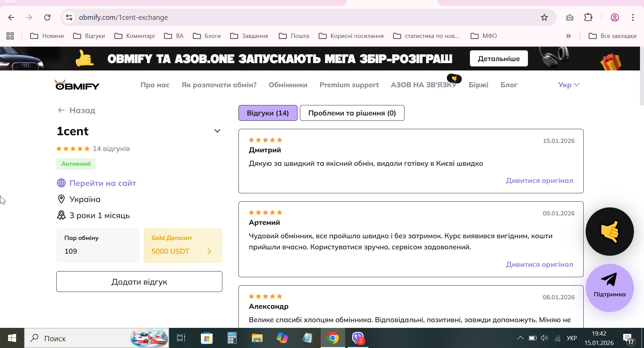Viewport: 644px width, 348px height.
Task: Open the Gold Депозит 5000 USDT card
Action: tap(183, 245)
